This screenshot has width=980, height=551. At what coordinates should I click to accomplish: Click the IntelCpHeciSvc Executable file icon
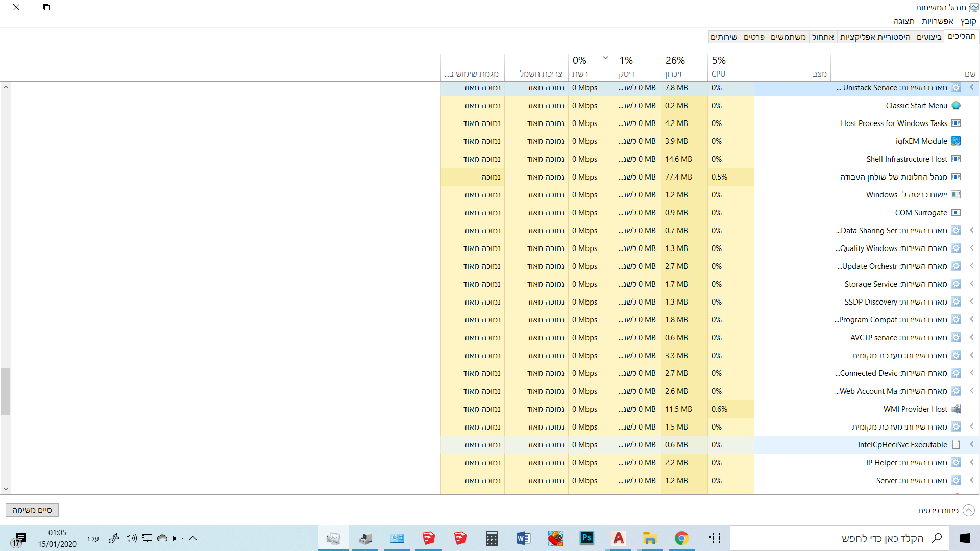point(956,445)
